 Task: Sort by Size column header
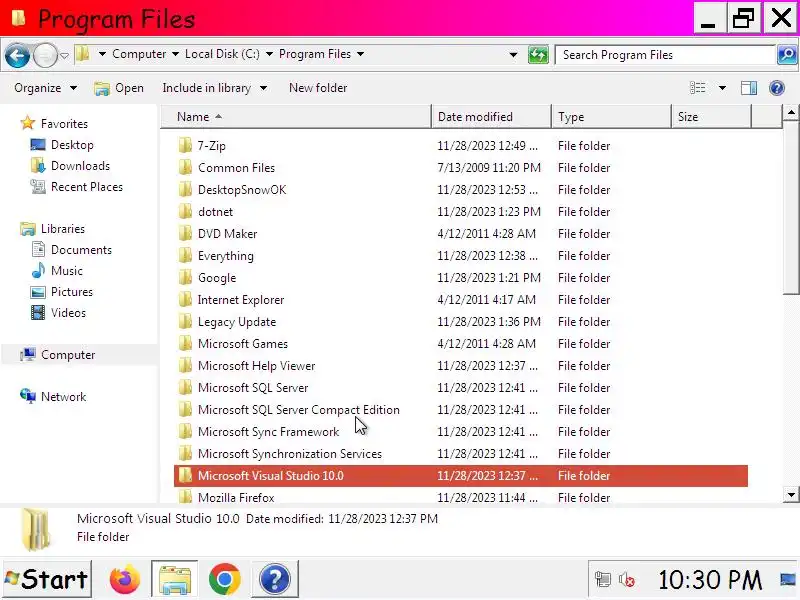pyautogui.click(x=711, y=117)
